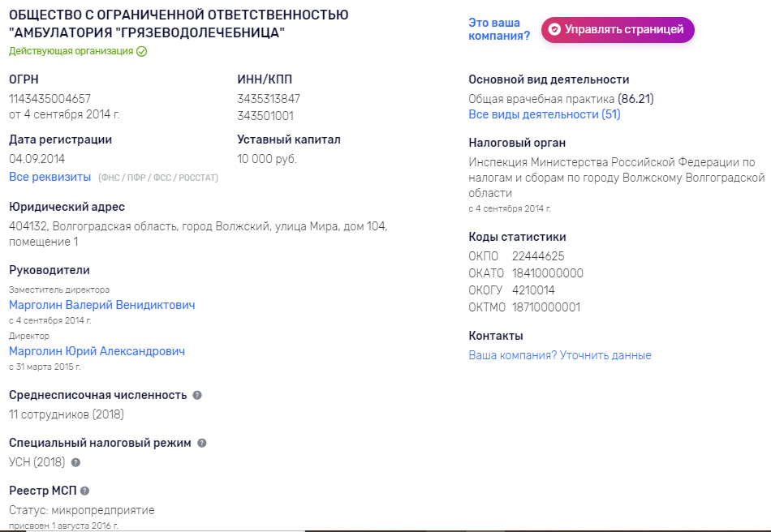
Task: Click the ИНН value 3435313847
Action: (x=269, y=98)
